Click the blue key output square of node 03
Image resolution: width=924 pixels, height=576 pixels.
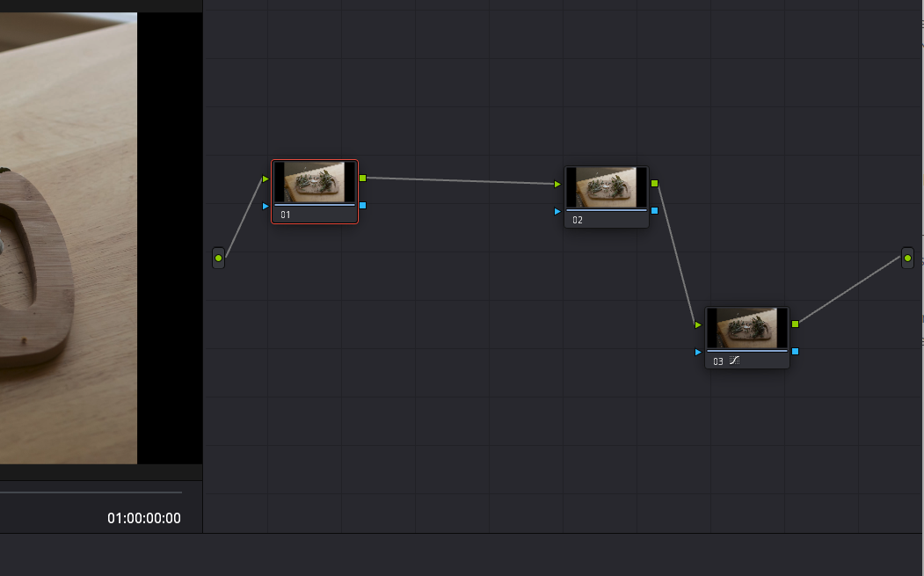[x=794, y=351]
